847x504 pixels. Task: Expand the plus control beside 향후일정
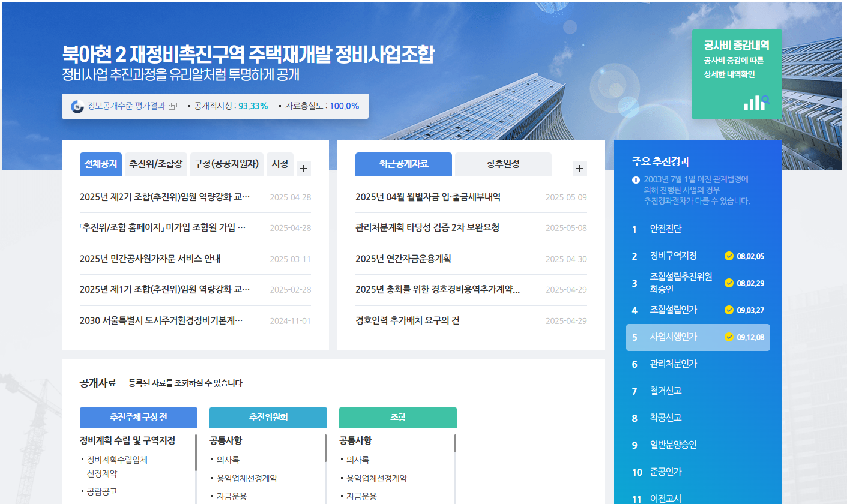(579, 169)
